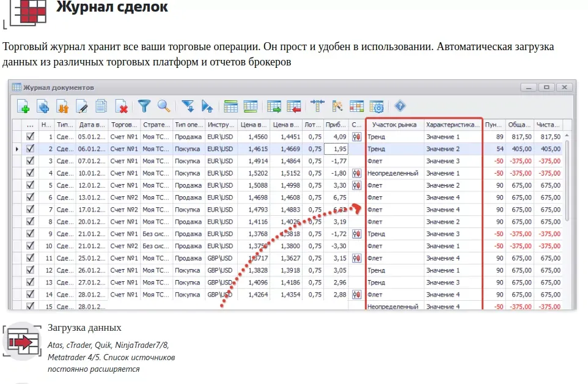Click the magic wand column icon
588x384 pixels.
coord(337,106)
